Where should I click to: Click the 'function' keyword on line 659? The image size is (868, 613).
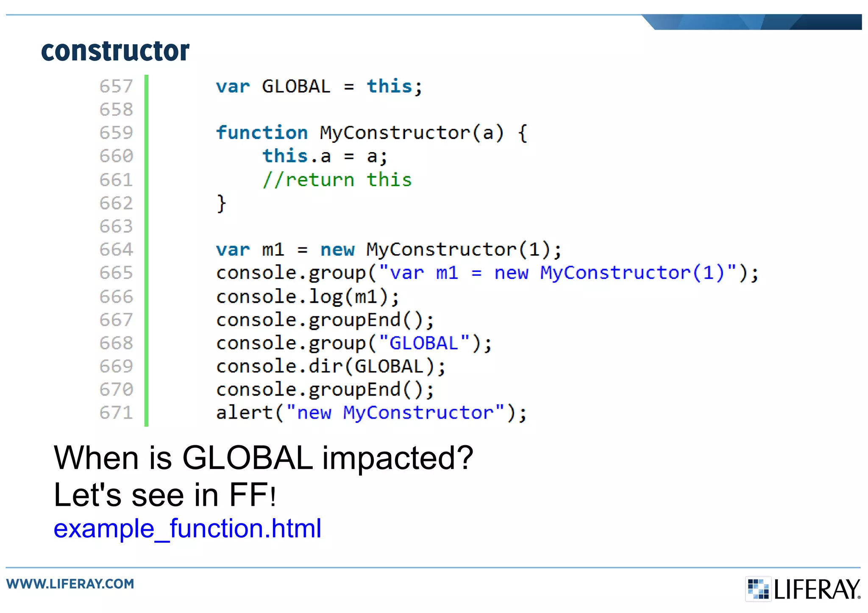pyautogui.click(x=262, y=133)
